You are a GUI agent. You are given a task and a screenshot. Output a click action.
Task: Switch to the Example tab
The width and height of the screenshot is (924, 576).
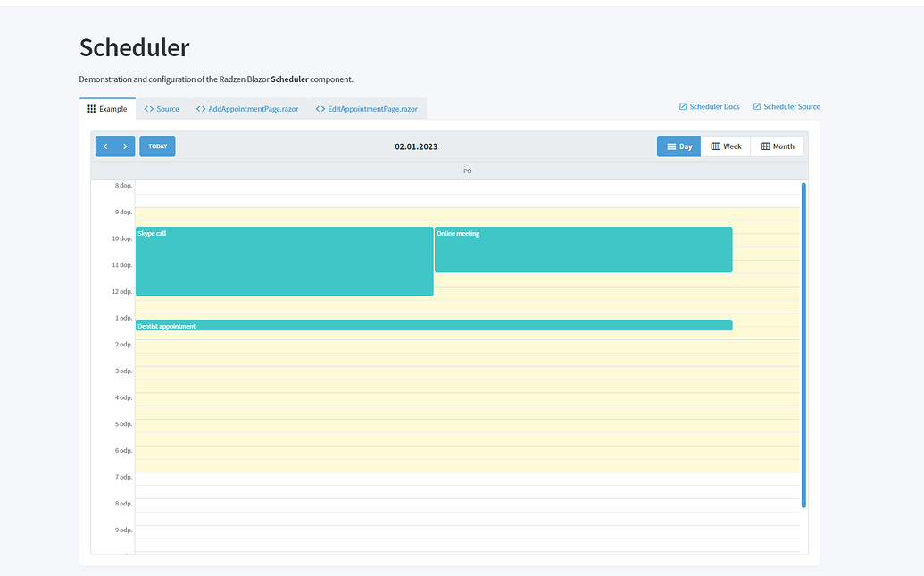tap(107, 108)
